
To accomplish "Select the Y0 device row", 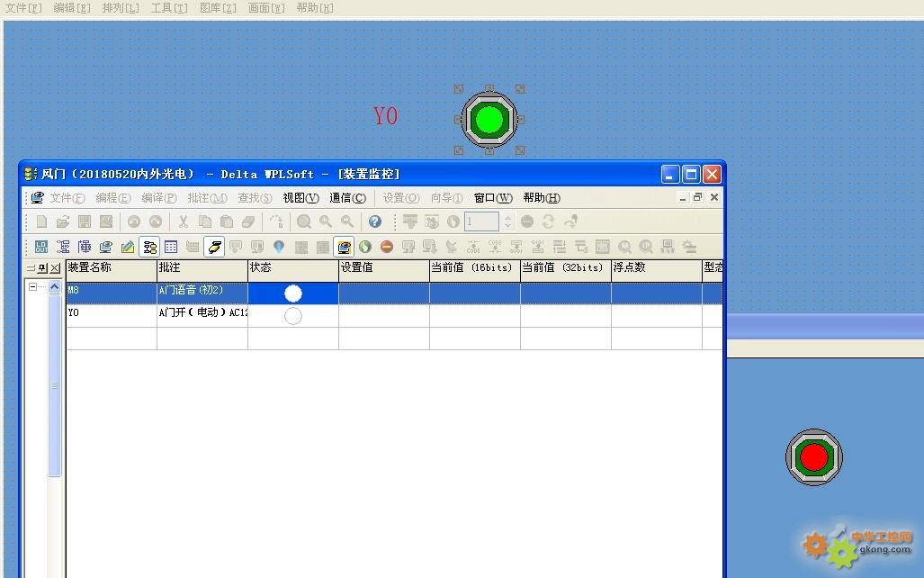I will [110, 315].
